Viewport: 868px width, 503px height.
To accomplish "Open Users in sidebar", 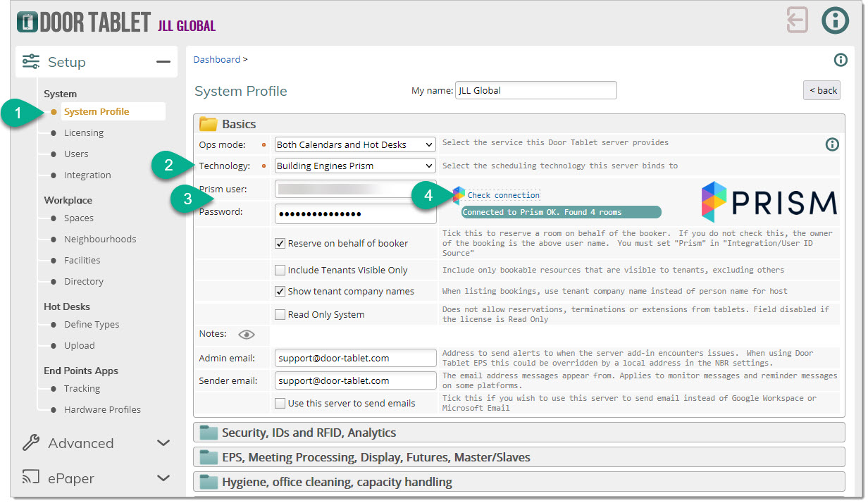I will (x=76, y=154).
